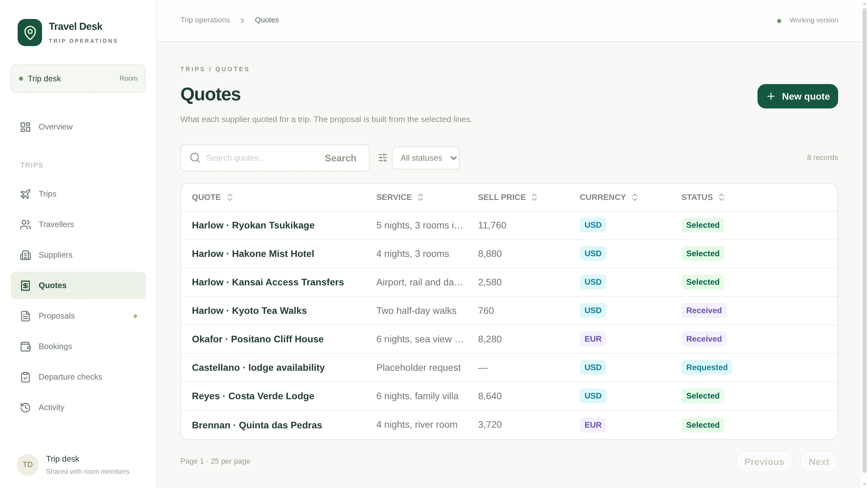Click Selected badge on Costa Verde Lodge row
The image size is (868, 488).
pos(703,396)
